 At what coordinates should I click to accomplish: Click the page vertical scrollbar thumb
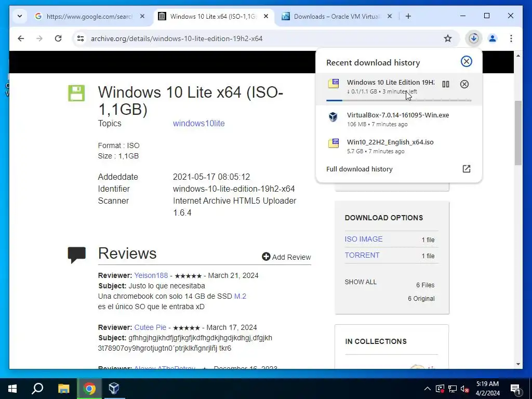coord(518,132)
